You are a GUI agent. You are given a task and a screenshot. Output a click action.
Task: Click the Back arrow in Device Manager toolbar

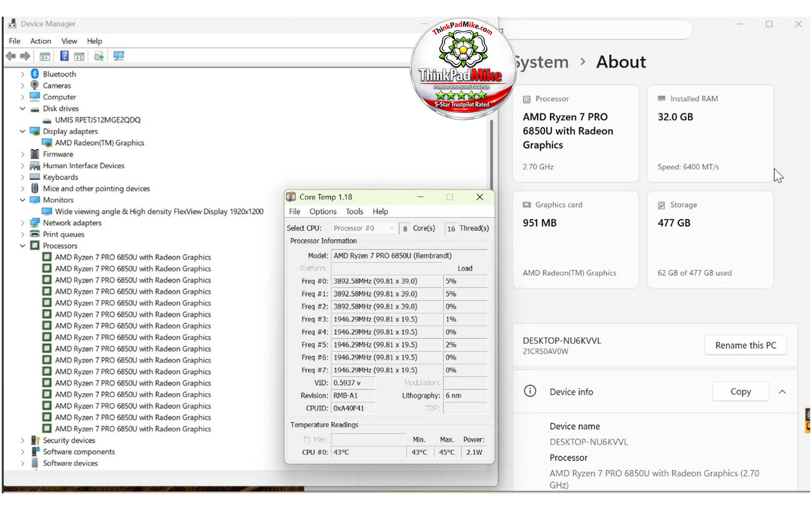pyautogui.click(x=10, y=56)
